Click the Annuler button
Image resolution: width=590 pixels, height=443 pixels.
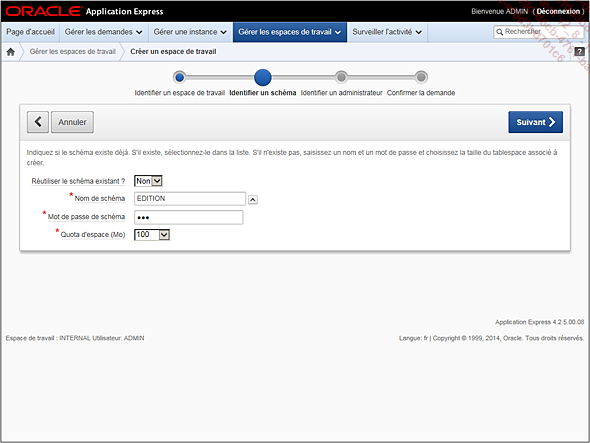pyautogui.click(x=72, y=122)
